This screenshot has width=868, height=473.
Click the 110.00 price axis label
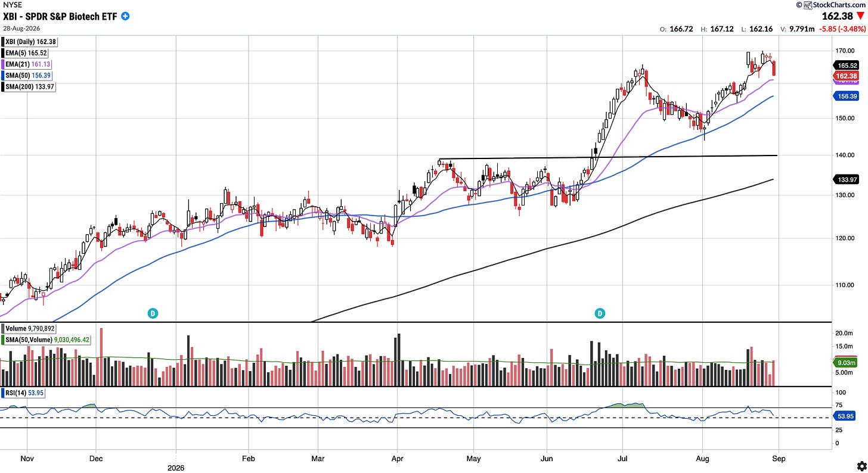pyautogui.click(x=846, y=285)
